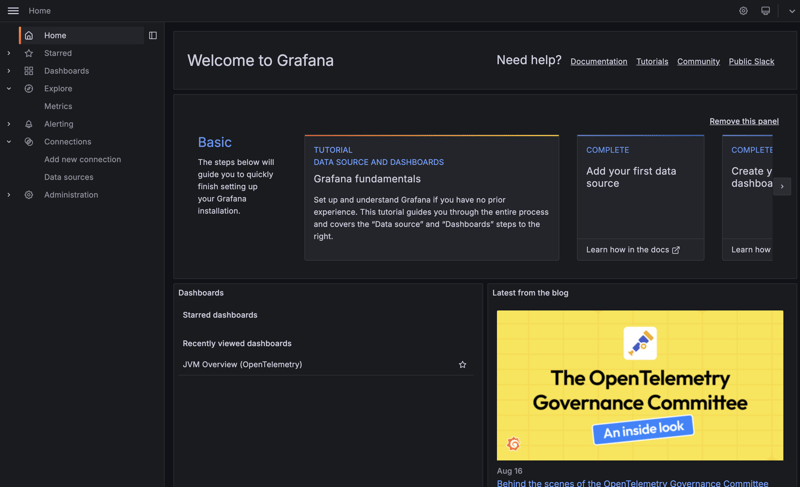Click the OpenTelemetry Governance Committee blog image
The width and height of the screenshot is (800, 487).
pyautogui.click(x=640, y=386)
